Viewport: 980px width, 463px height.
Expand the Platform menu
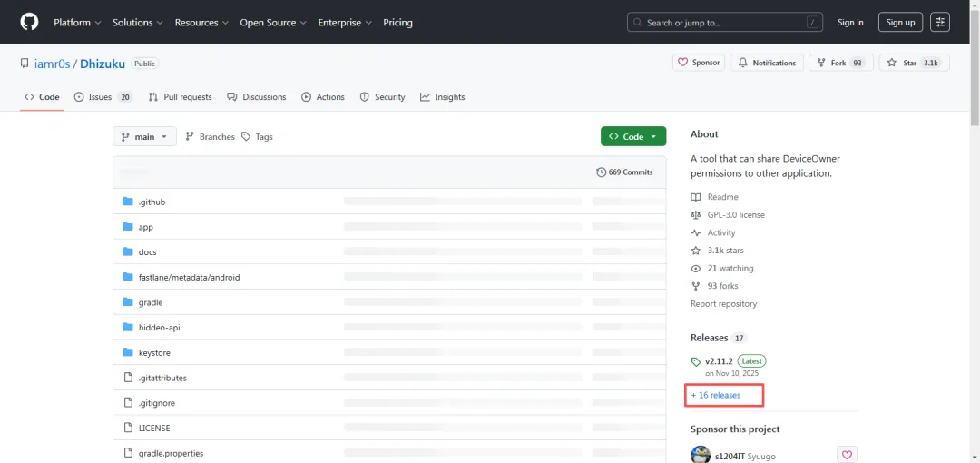tap(77, 23)
